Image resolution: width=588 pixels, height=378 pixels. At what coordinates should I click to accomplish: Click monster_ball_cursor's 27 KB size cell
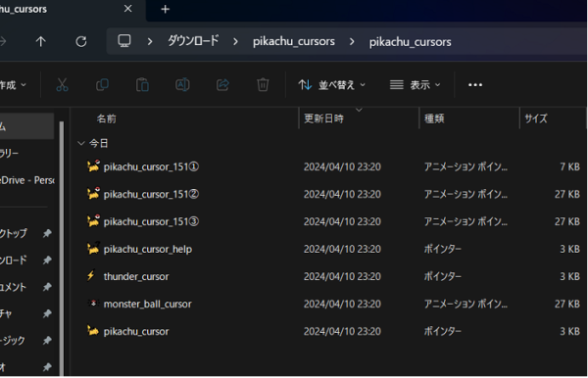click(x=567, y=304)
